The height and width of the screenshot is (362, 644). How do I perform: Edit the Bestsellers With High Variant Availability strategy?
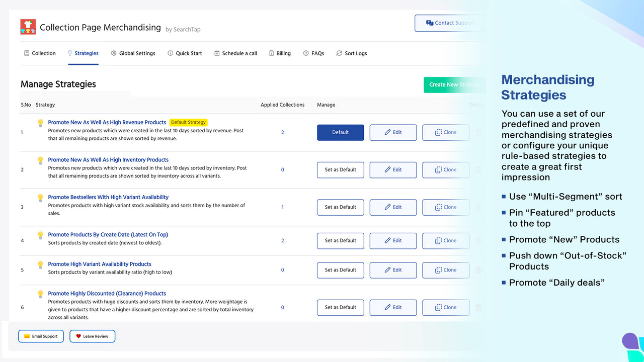click(x=393, y=207)
